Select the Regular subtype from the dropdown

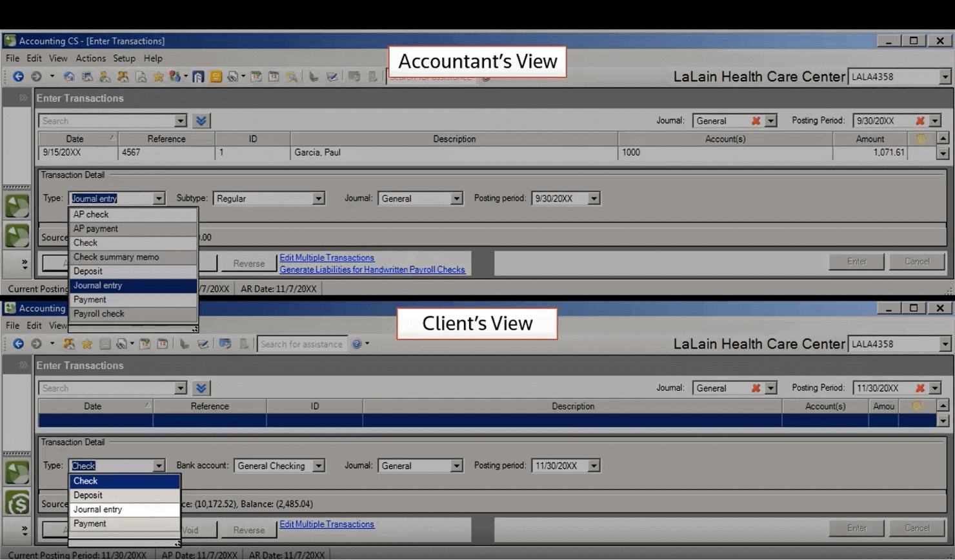coord(269,198)
